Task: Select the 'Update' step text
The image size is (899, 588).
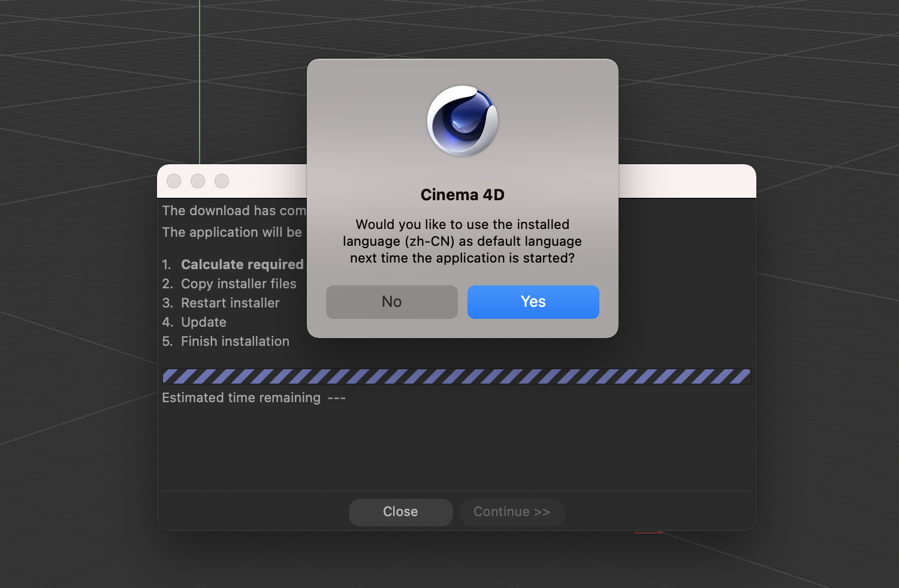Action: (x=204, y=322)
